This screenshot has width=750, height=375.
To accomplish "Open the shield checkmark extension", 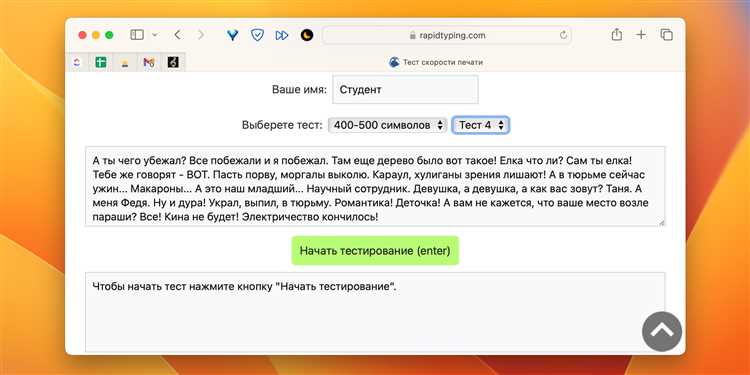I will [x=257, y=35].
